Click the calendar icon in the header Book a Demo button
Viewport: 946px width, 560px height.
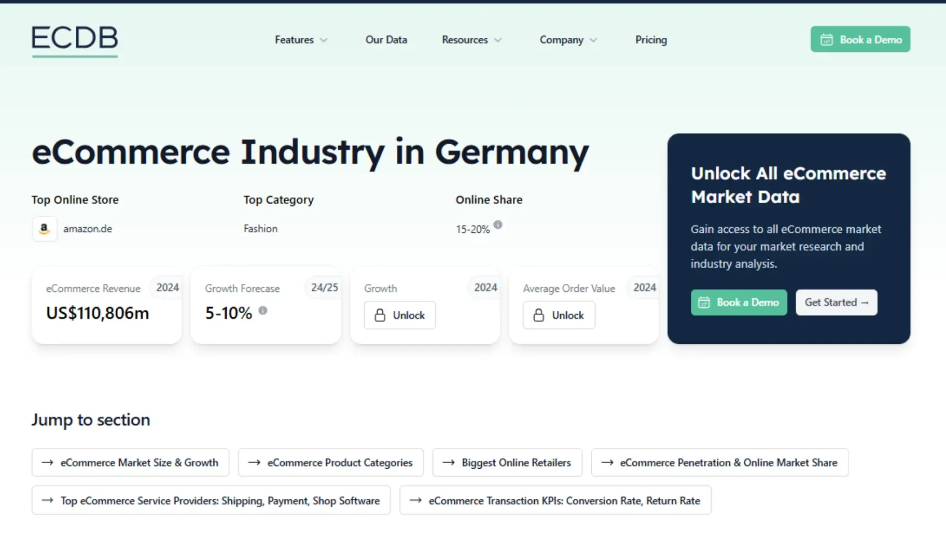click(827, 39)
